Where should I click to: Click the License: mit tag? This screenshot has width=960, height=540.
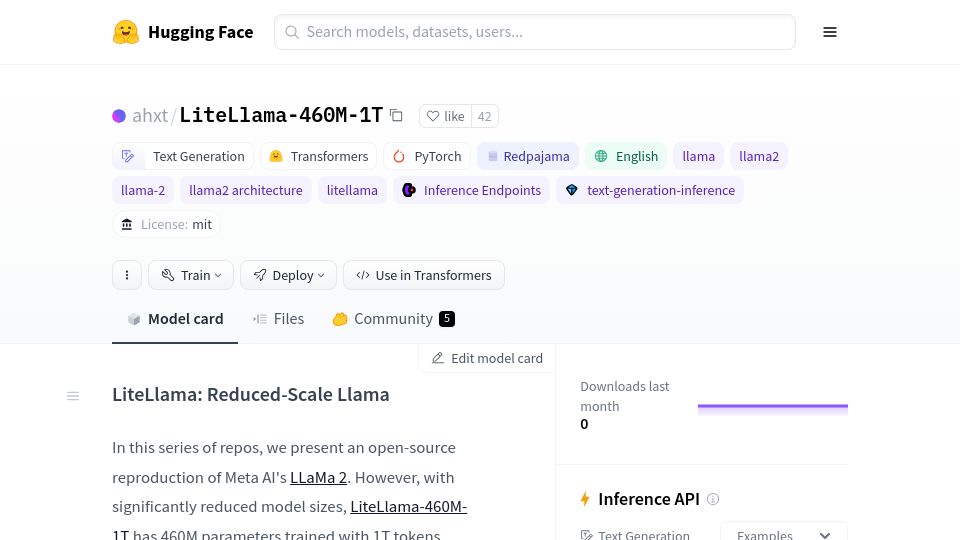coord(166,224)
